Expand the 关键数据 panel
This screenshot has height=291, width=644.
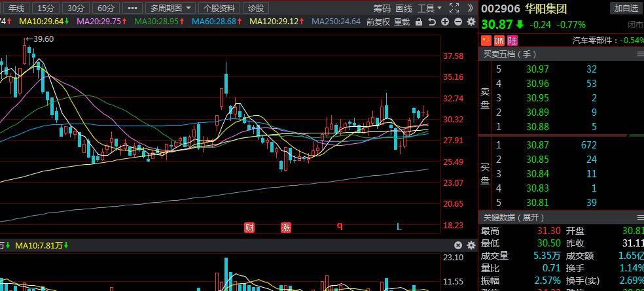point(514,217)
